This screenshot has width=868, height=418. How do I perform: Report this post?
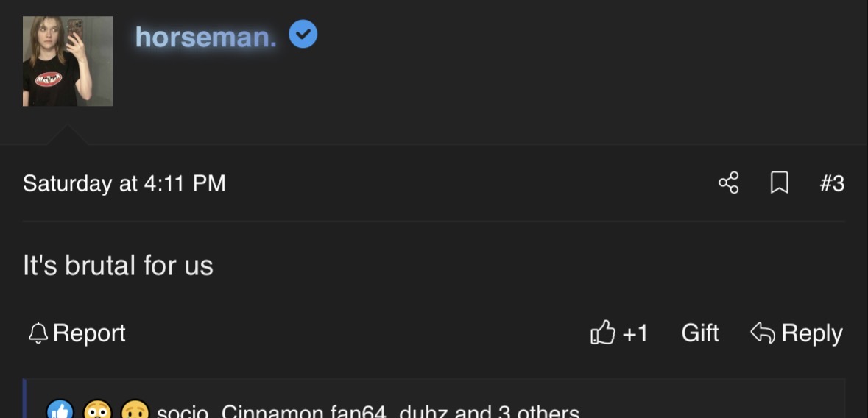pyautogui.click(x=77, y=333)
